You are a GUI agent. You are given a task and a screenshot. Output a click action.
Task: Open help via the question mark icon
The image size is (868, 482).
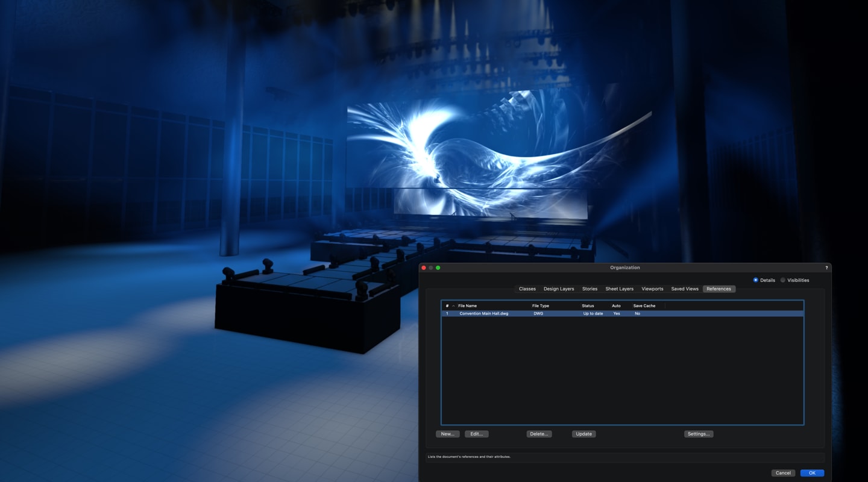tap(826, 268)
